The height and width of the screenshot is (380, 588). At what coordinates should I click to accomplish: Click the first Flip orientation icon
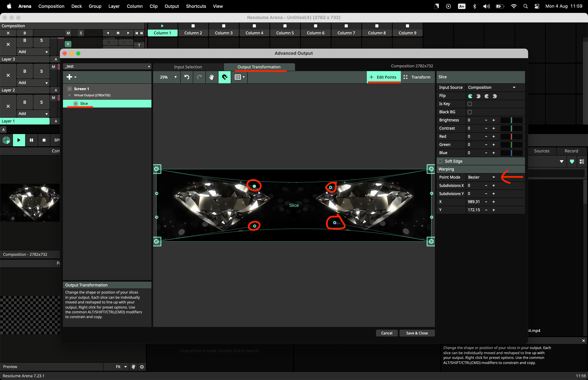[x=470, y=96]
